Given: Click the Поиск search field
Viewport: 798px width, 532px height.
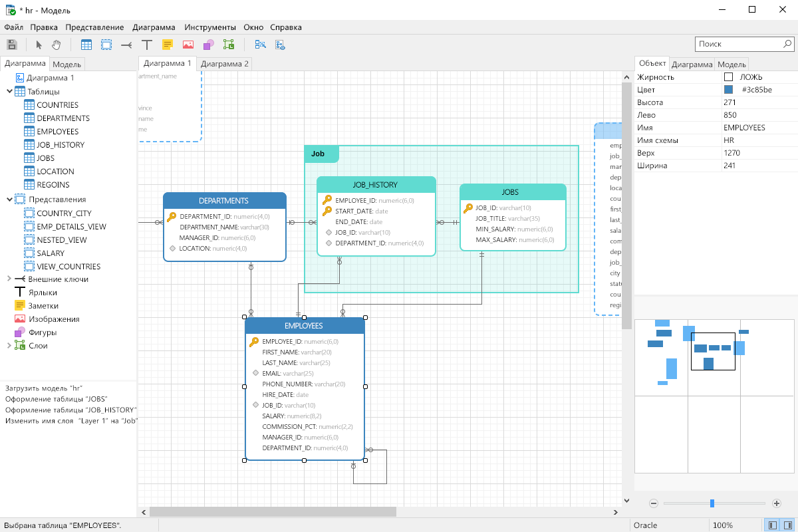Looking at the screenshot, I should pos(738,44).
